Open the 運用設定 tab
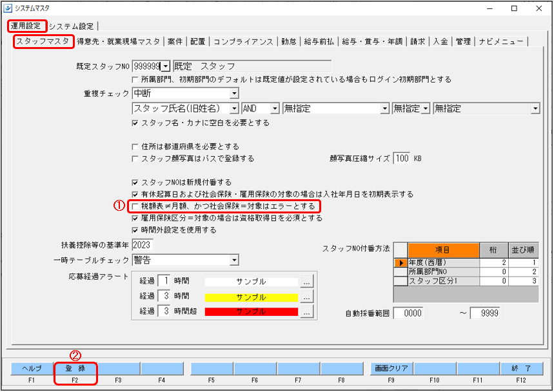The width and height of the screenshot is (554, 392). [x=26, y=26]
